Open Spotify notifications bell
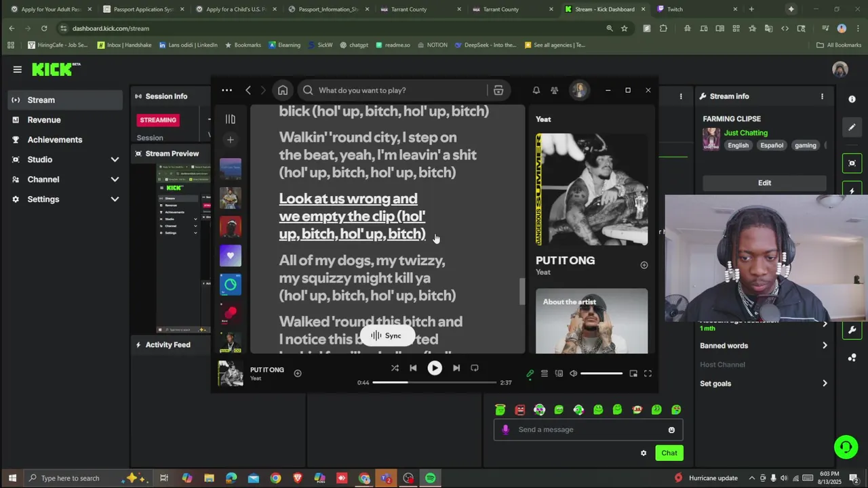868x488 pixels. tap(536, 90)
